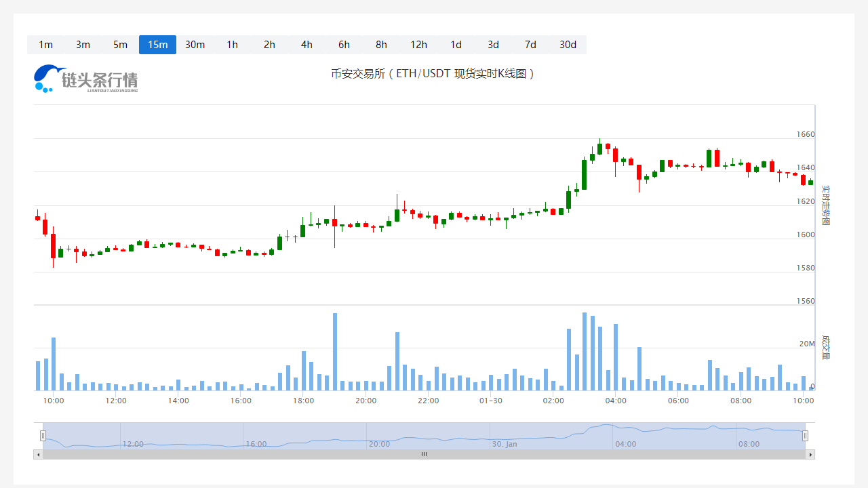
Task: Select the 7d timeframe
Action: click(x=530, y=45)
